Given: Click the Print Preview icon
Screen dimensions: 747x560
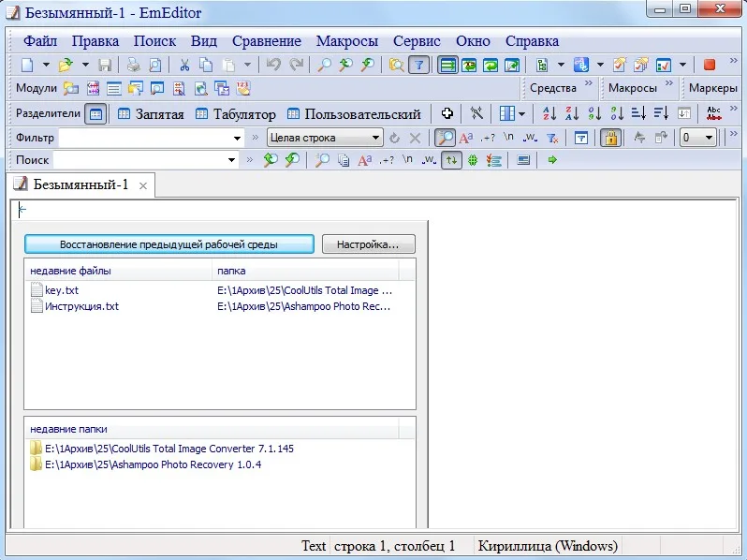Looking at the screenshot, I should coord(155,65).
